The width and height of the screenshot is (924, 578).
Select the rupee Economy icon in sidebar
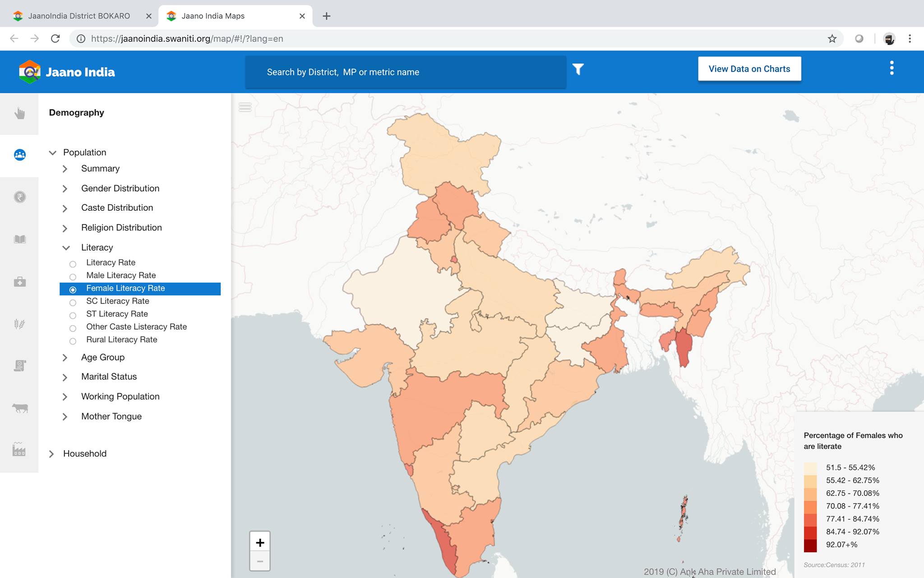(x=19, y=197)
